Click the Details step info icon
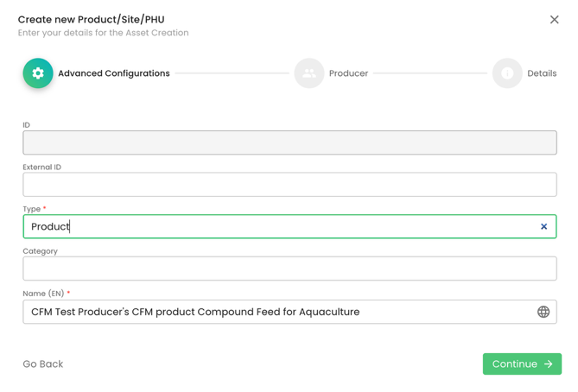This screenshot has width=578, height=392. click(507, 73)
